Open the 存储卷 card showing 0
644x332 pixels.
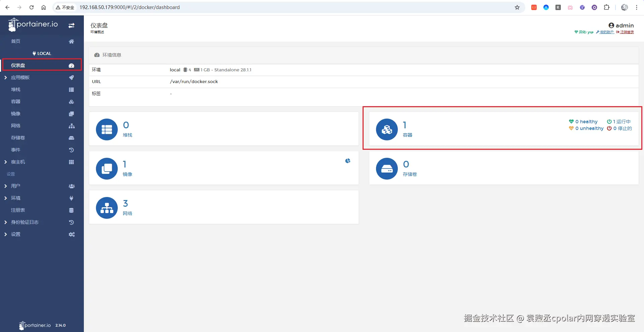[504, 168]
